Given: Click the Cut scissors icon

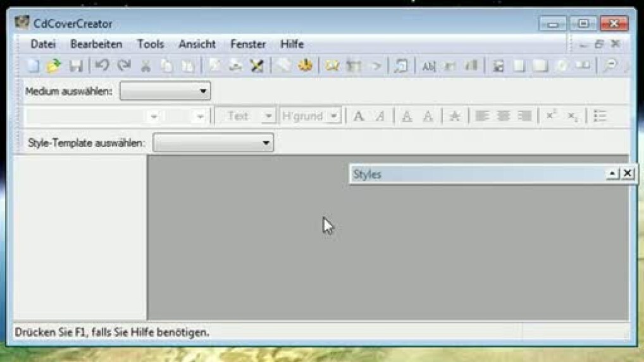Looking at the screenshot, I should point(146,66).
